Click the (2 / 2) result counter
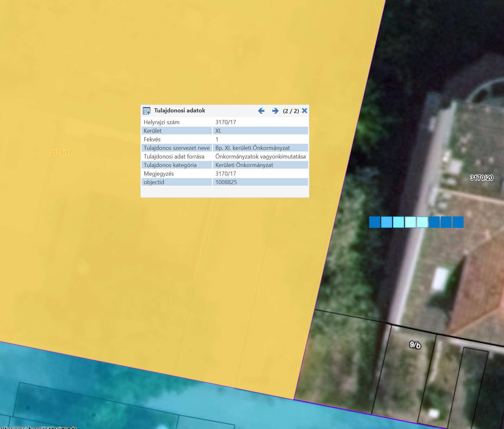 point(291,111)
